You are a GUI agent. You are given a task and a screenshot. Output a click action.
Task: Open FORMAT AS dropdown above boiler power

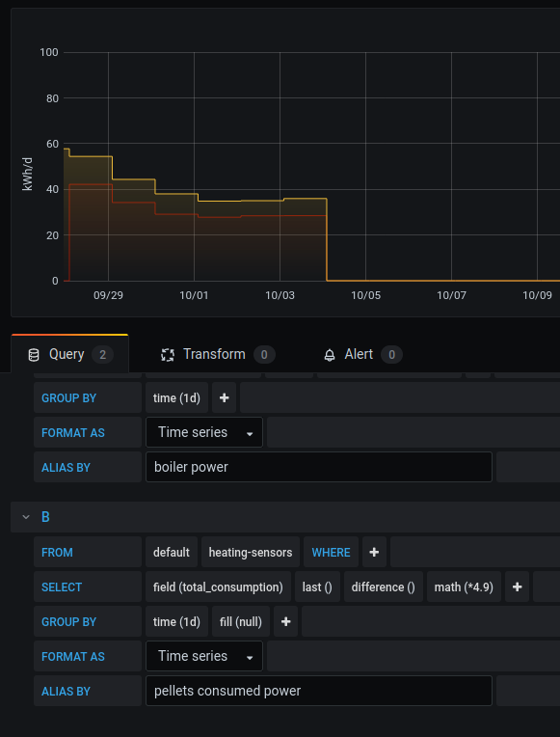point(204,432)
